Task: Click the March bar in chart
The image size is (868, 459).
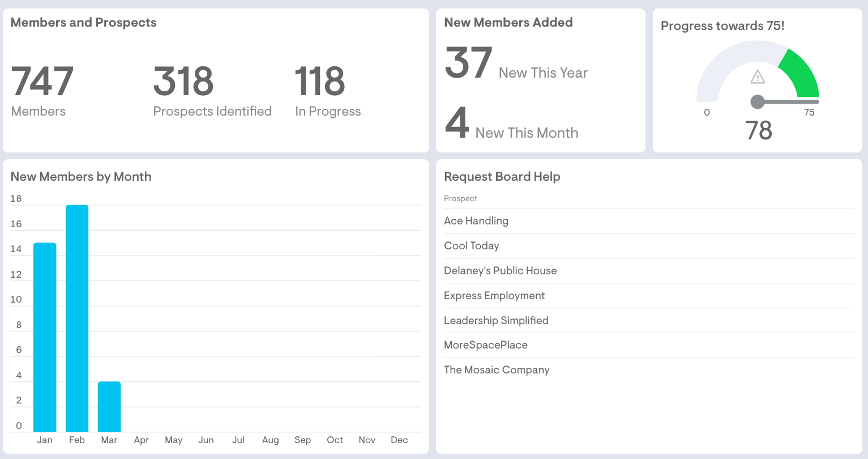Action: pyautogui.click(x=109, y=406)
